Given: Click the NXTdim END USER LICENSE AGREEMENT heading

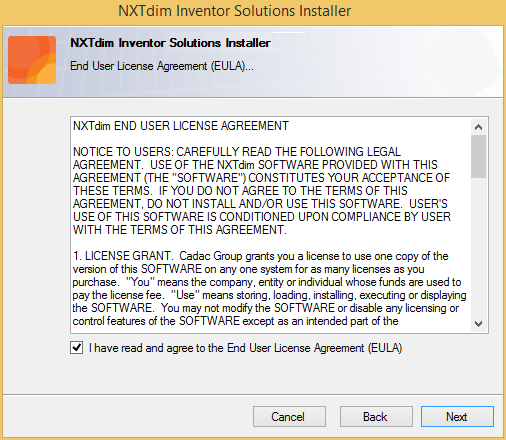Looking at the screenshot, I should click(181, 126).
